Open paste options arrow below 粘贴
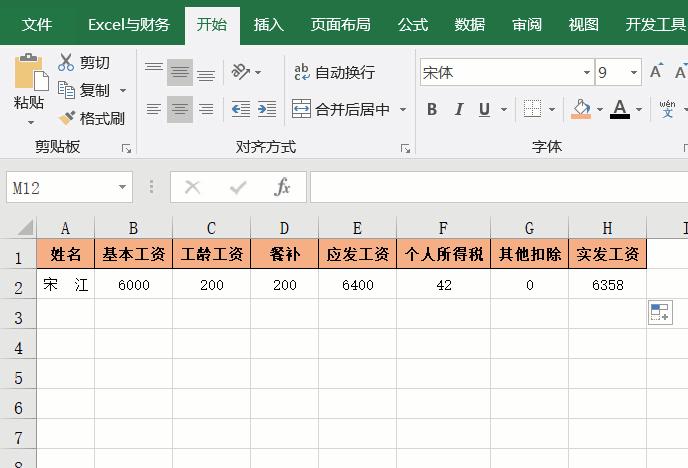688x468 pixels. tap(31, 122)
